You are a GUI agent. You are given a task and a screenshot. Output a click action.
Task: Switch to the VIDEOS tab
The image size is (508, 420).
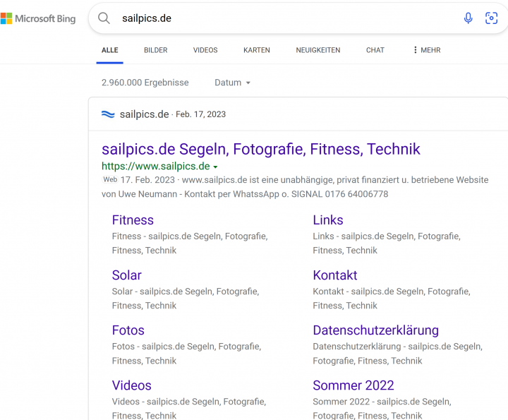click(x=205, y=50)
